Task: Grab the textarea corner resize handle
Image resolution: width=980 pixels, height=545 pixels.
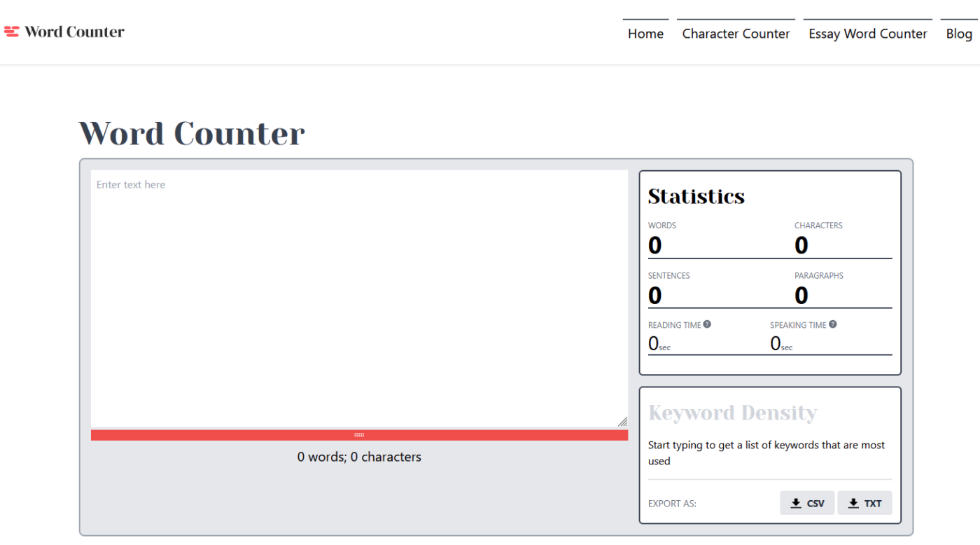Action: click(622, 421)
